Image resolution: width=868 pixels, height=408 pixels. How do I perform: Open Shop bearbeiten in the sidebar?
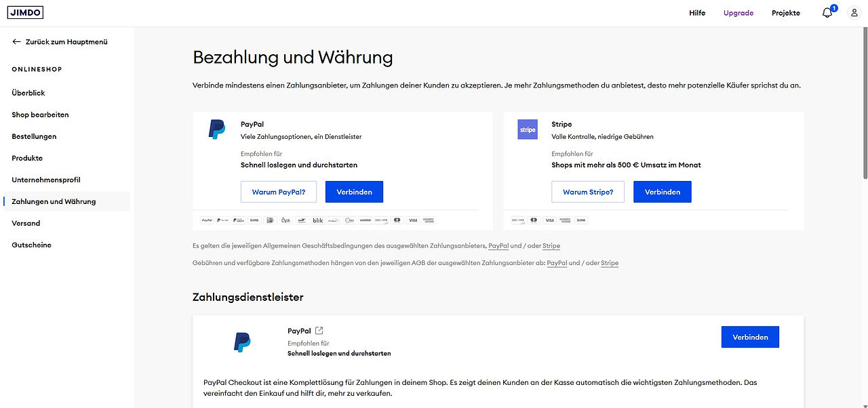tap(40, 115)
